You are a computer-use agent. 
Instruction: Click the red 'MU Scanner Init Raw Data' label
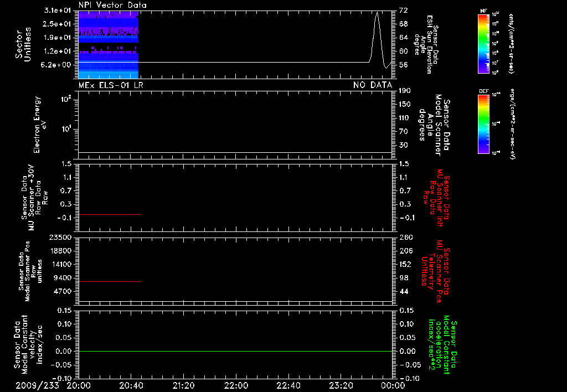[x=437, y=198]
